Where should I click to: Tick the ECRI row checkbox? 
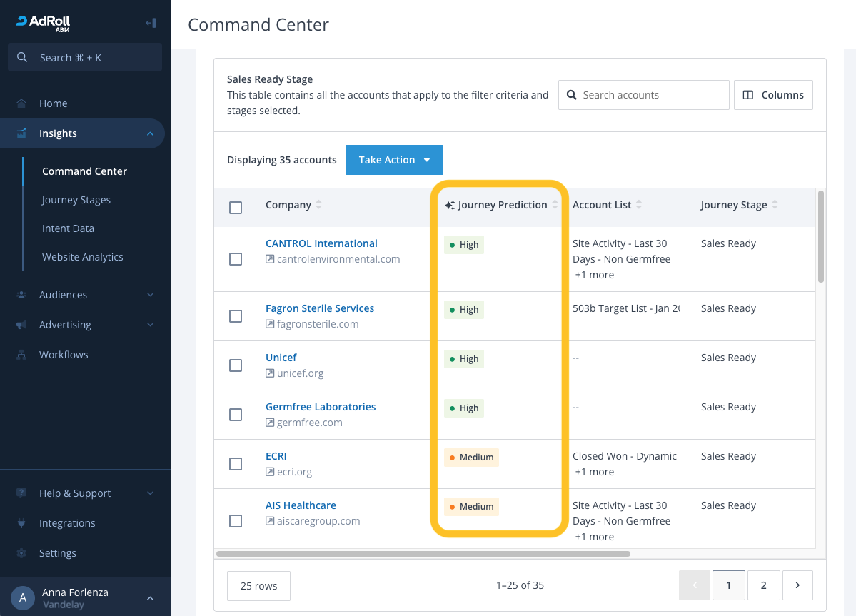pyautogui.click(x=236, y=464)
